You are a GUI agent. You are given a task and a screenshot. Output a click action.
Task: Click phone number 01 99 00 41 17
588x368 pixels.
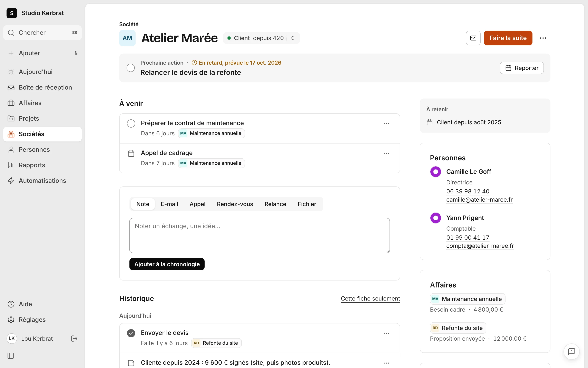tap(468, 238)
